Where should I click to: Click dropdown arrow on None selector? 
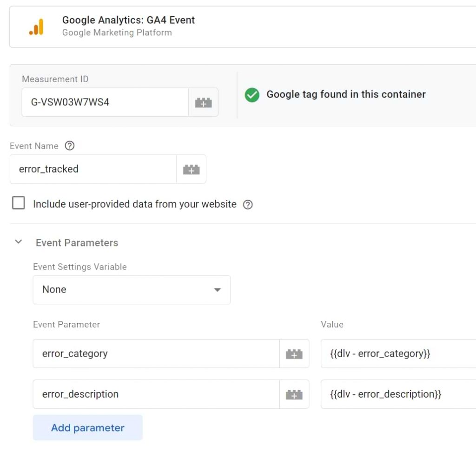point(217,289)
